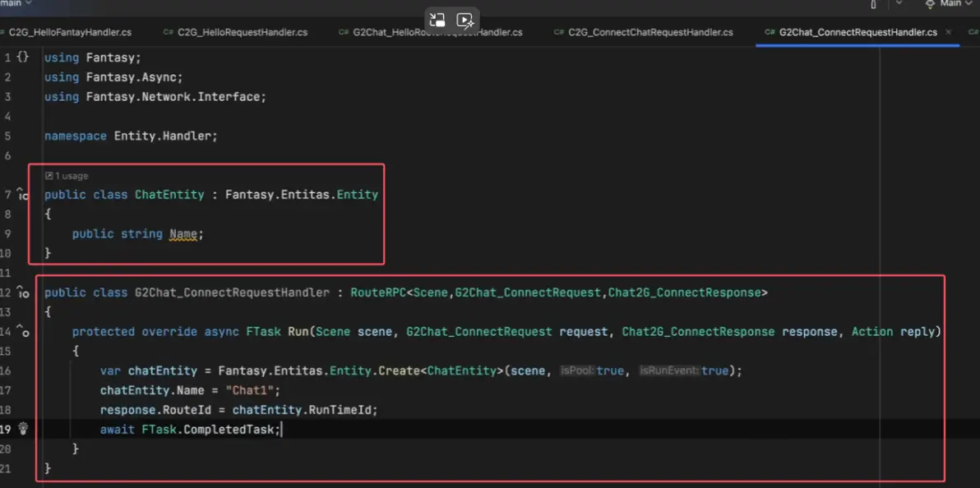Click the video sparkle overlay icon

(465, 20)
